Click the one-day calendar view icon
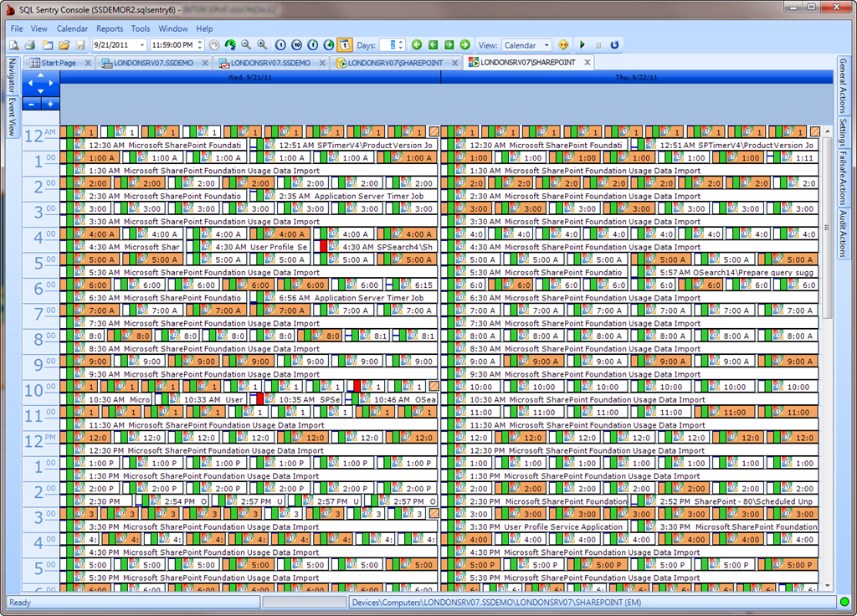This screenshot has height=616, width=857. (x=344, y=45)
